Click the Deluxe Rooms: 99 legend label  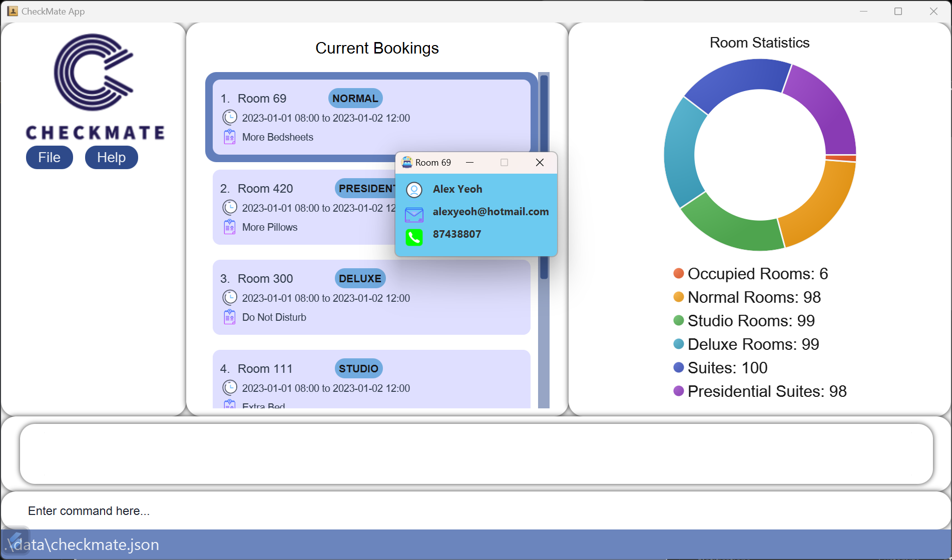(753, 344)
